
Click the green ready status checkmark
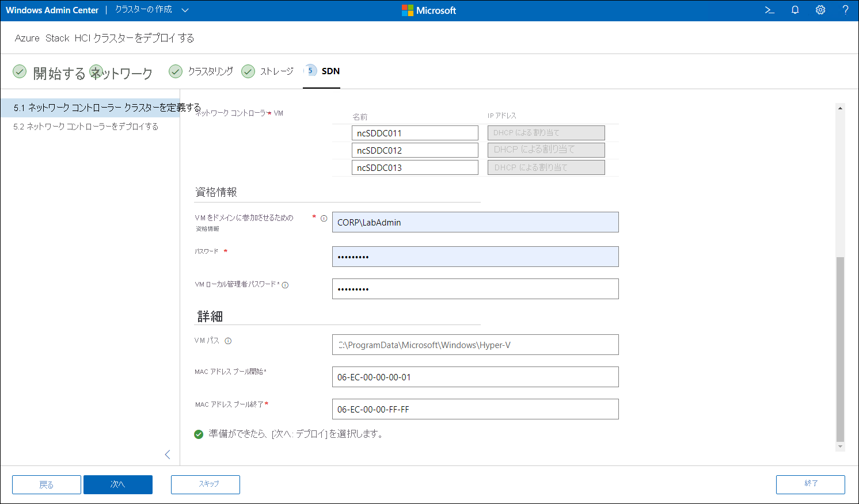[199, 434]
